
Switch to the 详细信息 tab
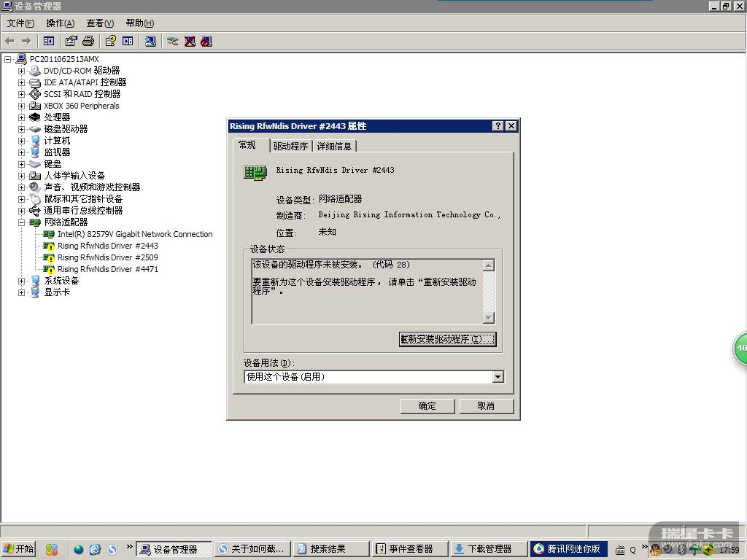click(x=334, y=146)
